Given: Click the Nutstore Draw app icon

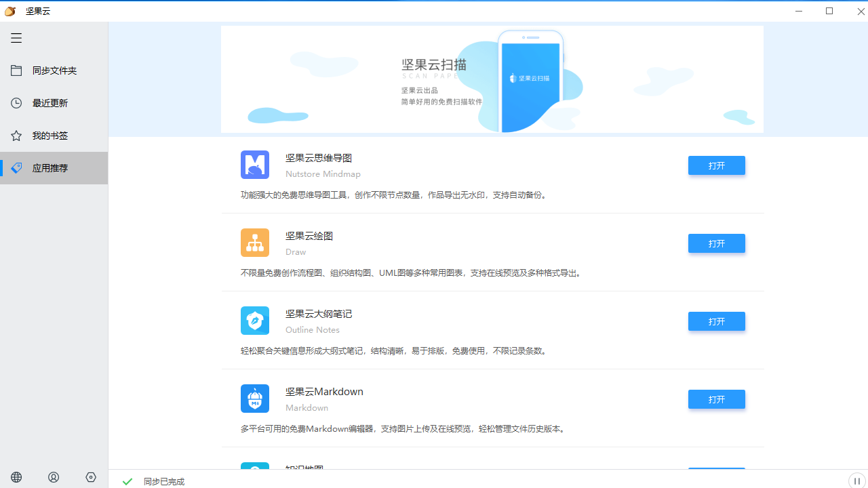Looking at the screenshot, I should coord(255,242).
